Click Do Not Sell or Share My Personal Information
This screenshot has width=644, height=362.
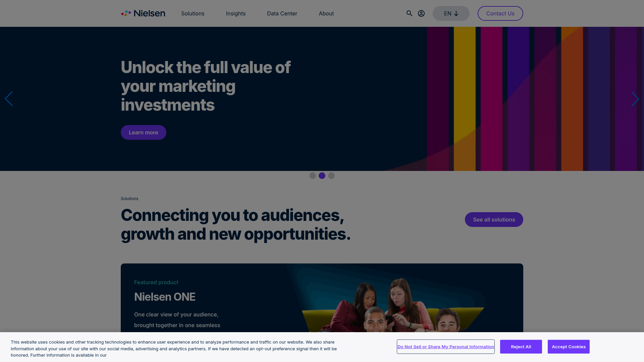click(x=445, y=347)
